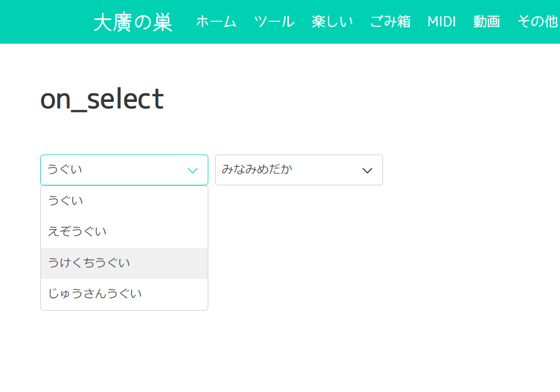Click the on_select page heading
The width and height of the screenshot is (560, 392).
(102, 99)
